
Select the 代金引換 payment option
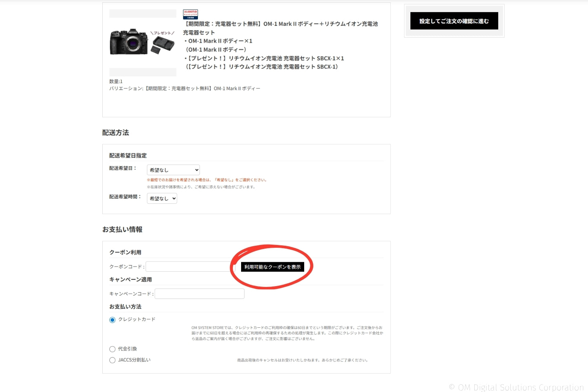click(x=113, y=349)
